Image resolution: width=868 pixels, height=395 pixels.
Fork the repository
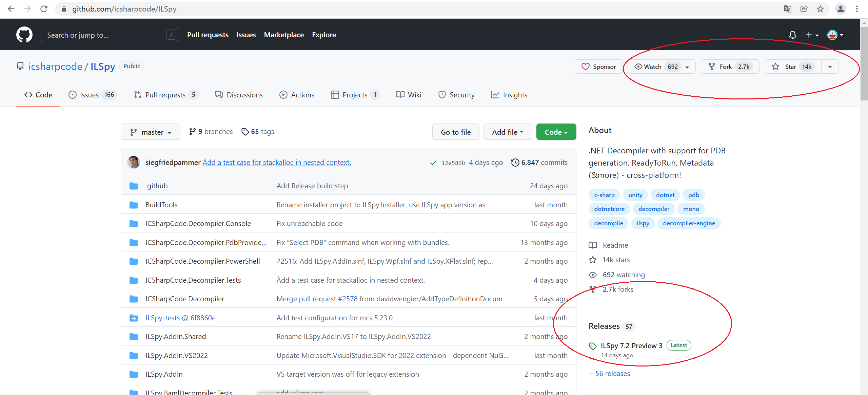(730, 67)
